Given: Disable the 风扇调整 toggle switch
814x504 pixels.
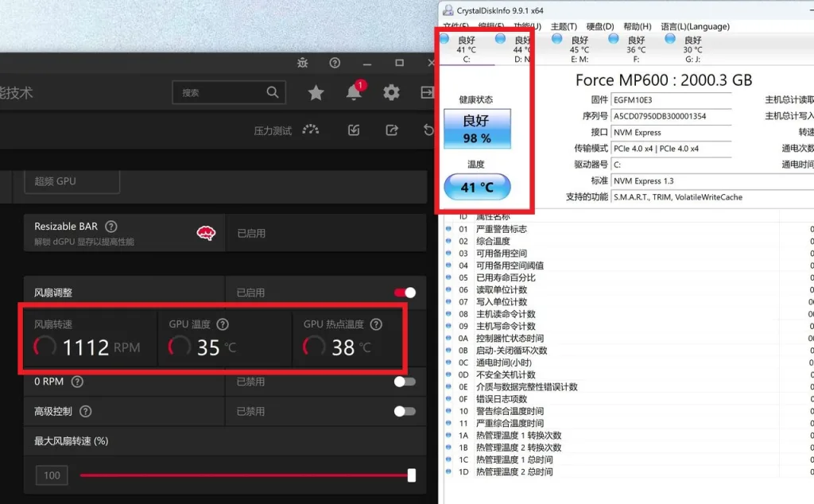Looking at the screenshot, I should click(405, 293).
